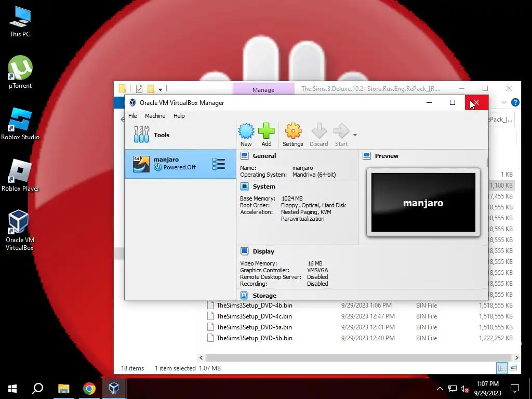Switch Explorer to Large icons view button

513,368
